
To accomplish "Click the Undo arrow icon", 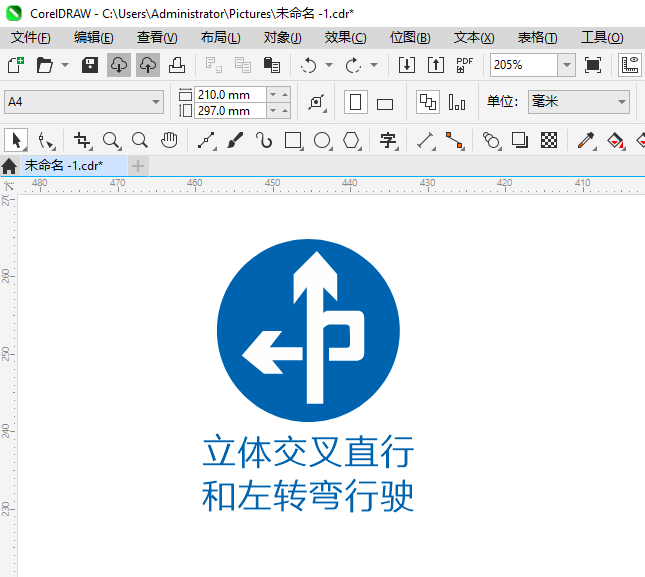I will click(x=309, y=65).
